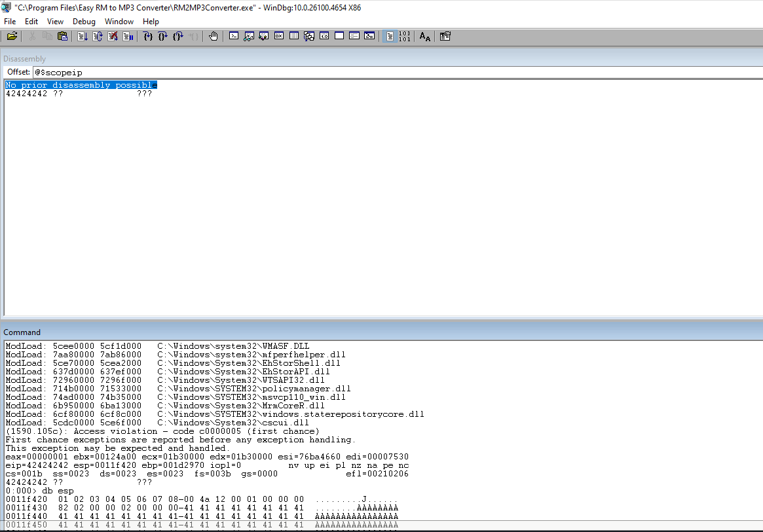
Task: Open the Call Stack window icon
Action: 309,37
